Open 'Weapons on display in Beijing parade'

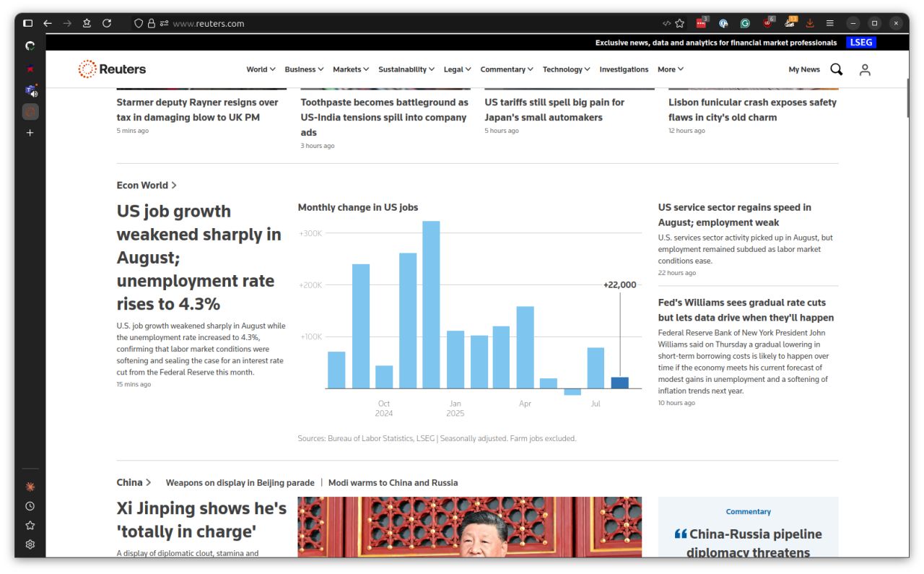[x=240, y=482]
